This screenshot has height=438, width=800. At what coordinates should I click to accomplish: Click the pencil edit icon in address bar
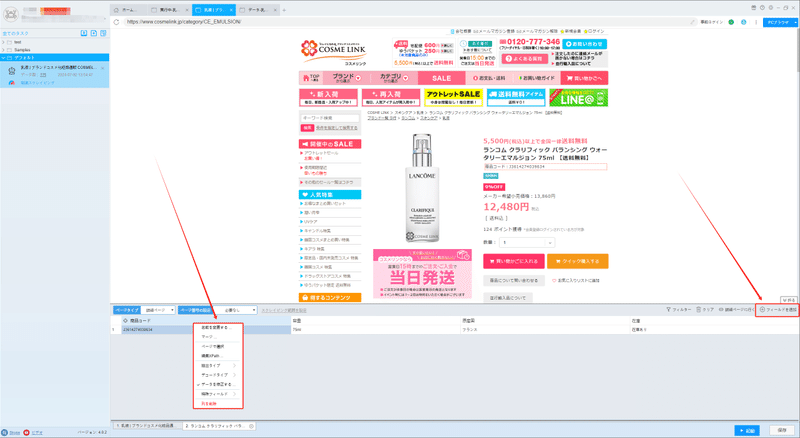click(x=692, y=22)
